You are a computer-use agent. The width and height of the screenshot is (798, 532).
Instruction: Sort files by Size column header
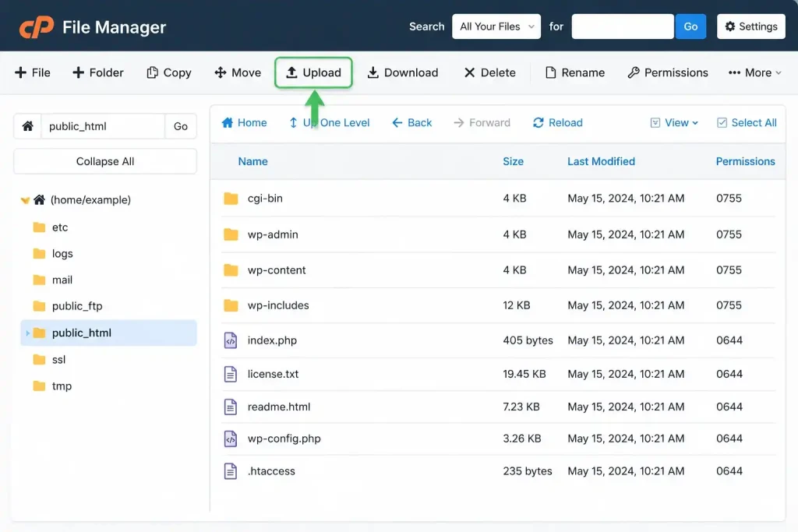pyautogui.click(x=513, y=161)
